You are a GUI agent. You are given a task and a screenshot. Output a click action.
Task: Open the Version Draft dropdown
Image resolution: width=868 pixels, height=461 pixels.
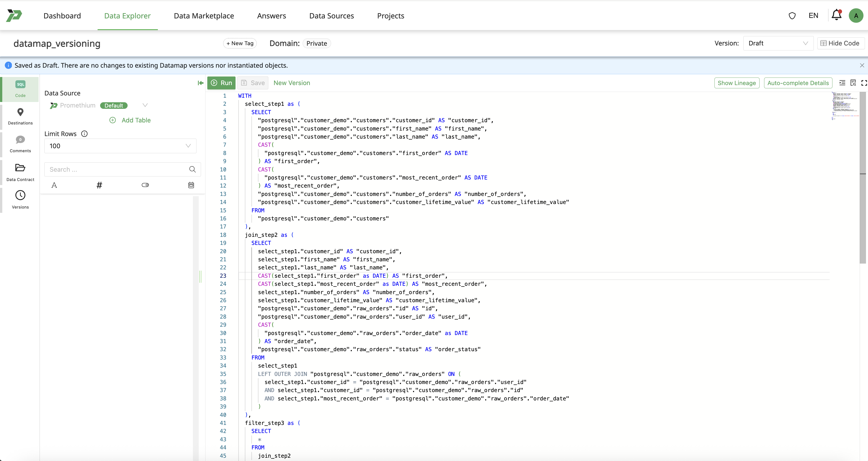pos(778,43)
